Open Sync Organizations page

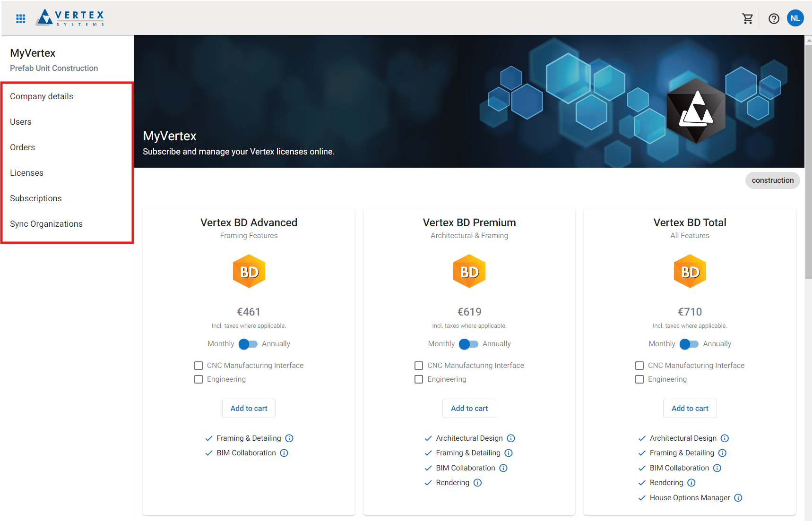click(46, 224)
